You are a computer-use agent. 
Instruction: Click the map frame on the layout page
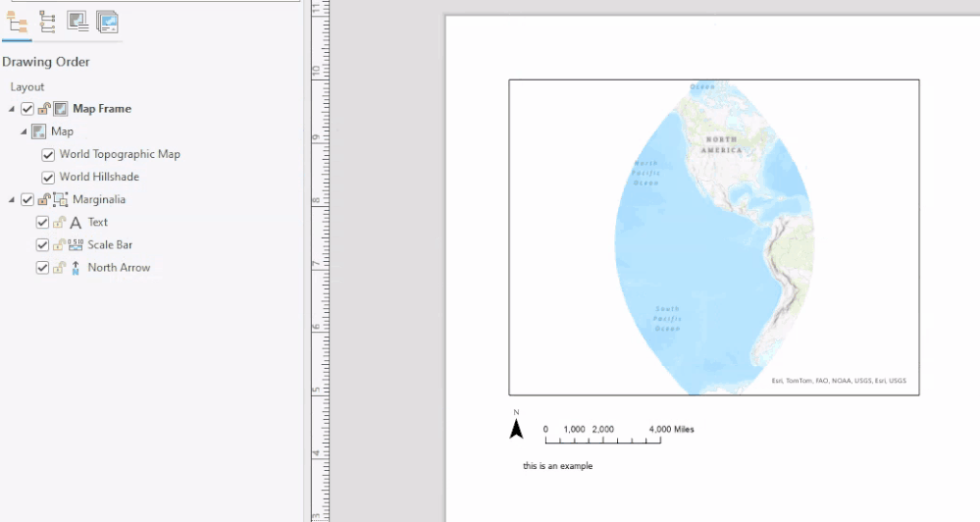point(714,237)
